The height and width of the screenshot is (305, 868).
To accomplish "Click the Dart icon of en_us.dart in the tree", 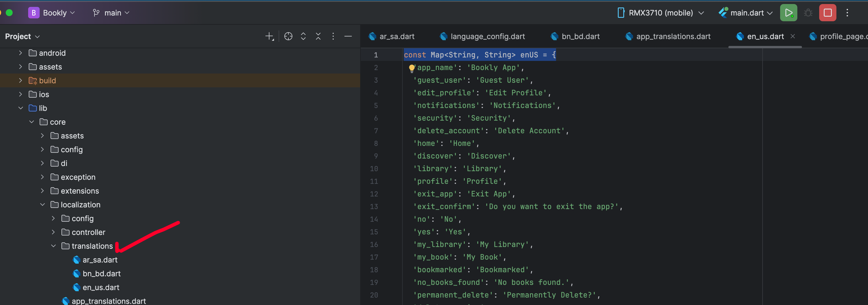I will (x=76, y=287).
